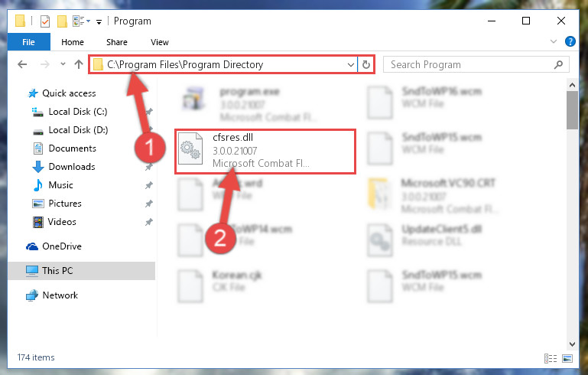
Task: Select the cfsres.dll file
Action: point(265,152)
